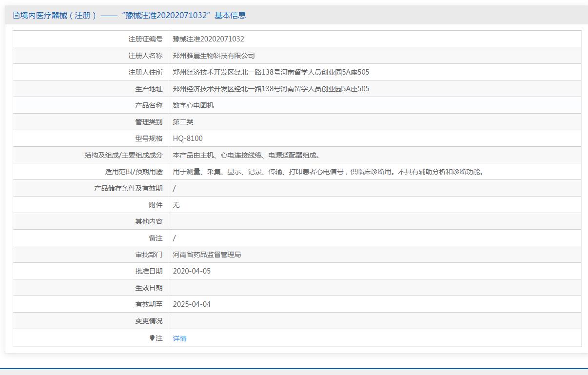The height and width of the screenshot is (375, 588).
Task: Select approval department 河南省药品监督管理局
Action: 207,255
